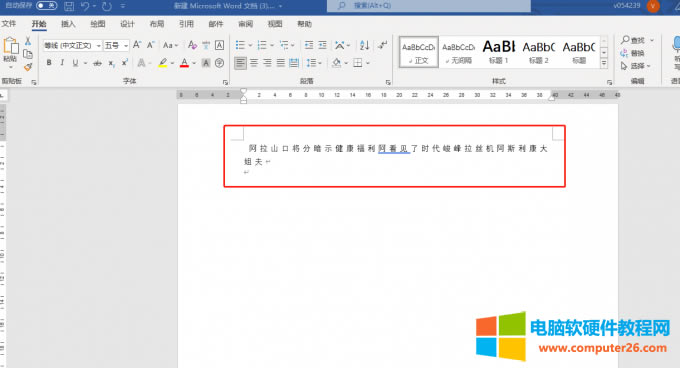Viewport: 680px width, 368px height.
Task: Toggle the AutoSave switch
Action: [46, 6]
